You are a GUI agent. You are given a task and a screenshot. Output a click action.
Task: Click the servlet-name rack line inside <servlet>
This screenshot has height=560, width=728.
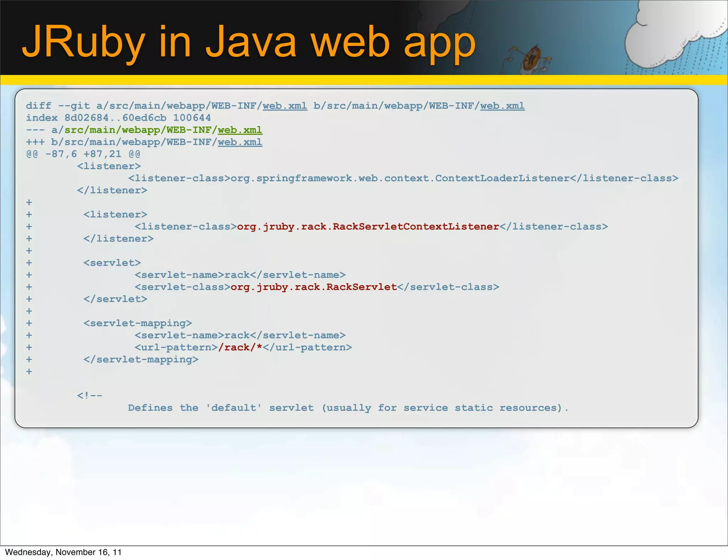pos(240,275)
